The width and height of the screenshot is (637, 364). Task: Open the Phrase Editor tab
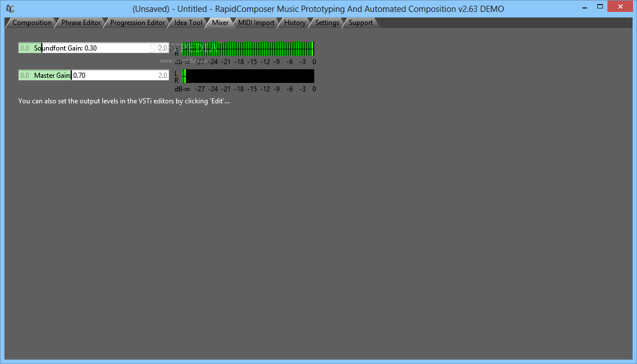point(81,23)
